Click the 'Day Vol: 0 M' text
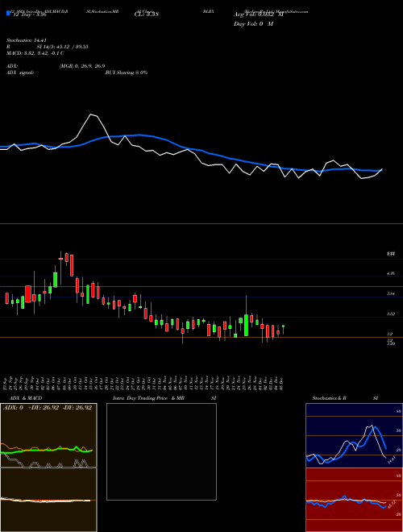 coord(253,24)
